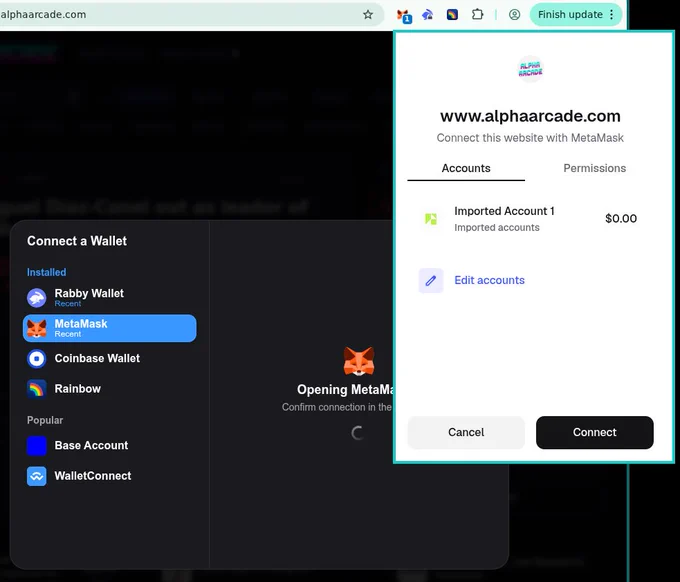680x582 pixels.
Task: Open the MetaMask extension icon in toolbar
Action: click(x=404, y=16)
